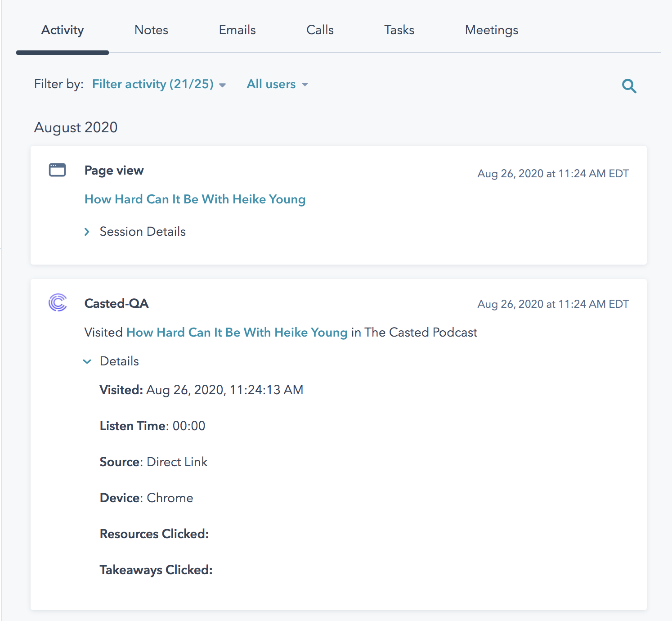Image resolution: width=672 pixels, height=621 pixels.
Task: Click the Source: Direct Link line
Action: coord(153,462)
